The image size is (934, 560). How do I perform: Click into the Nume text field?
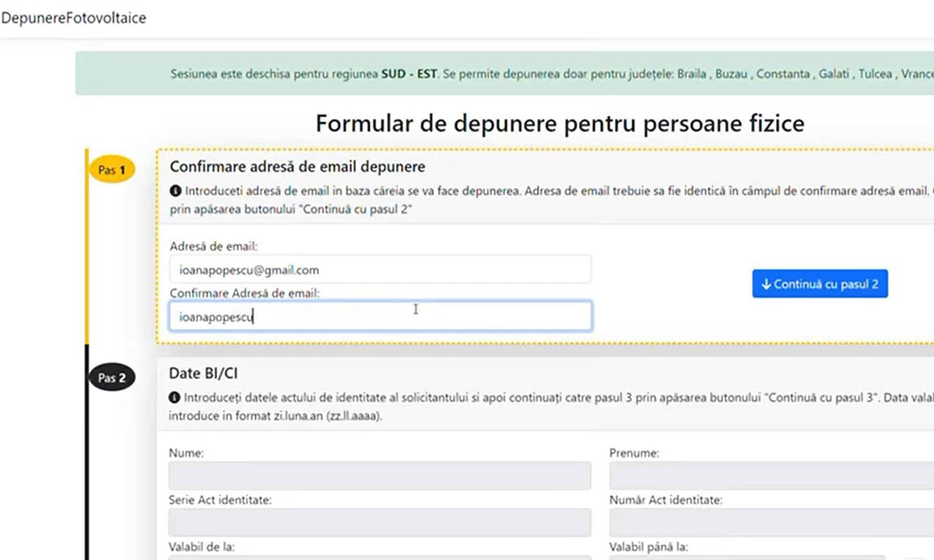coord(380,476)
